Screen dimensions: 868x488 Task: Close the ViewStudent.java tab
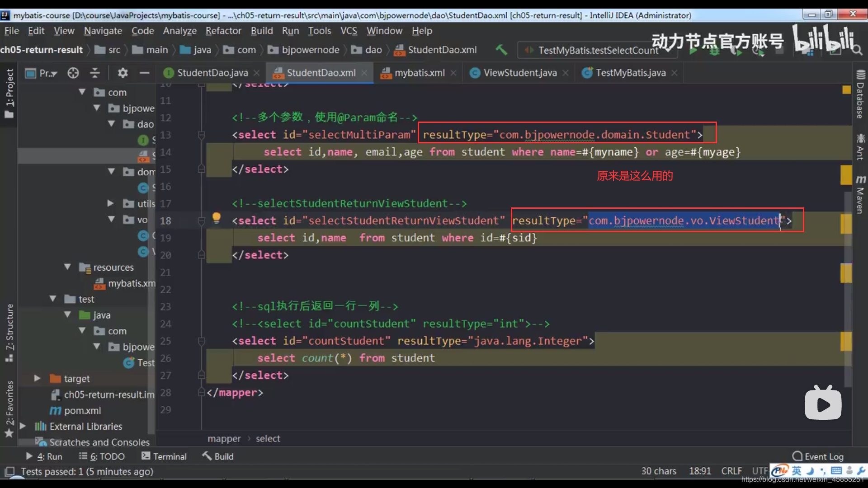[x=566, y=73]
